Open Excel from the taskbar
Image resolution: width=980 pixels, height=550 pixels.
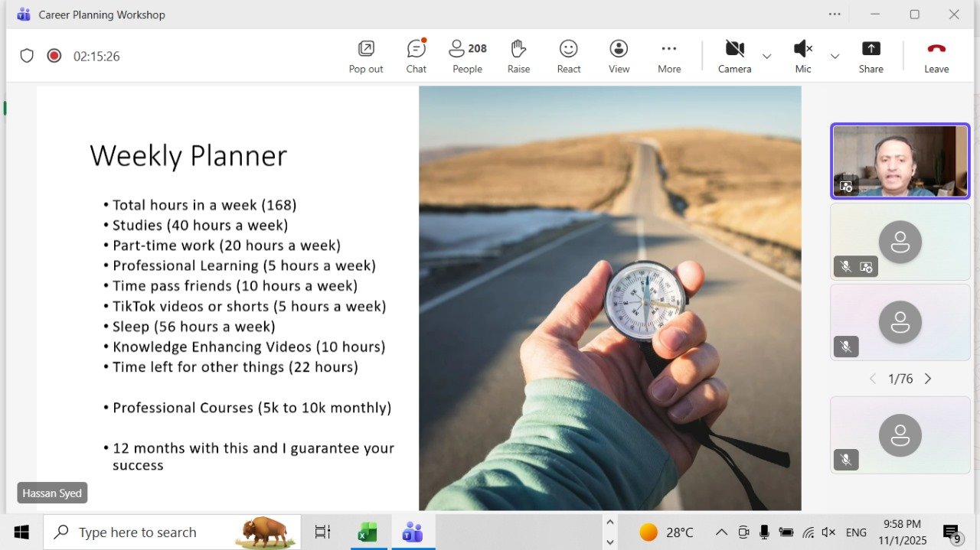tap(367, 532)
